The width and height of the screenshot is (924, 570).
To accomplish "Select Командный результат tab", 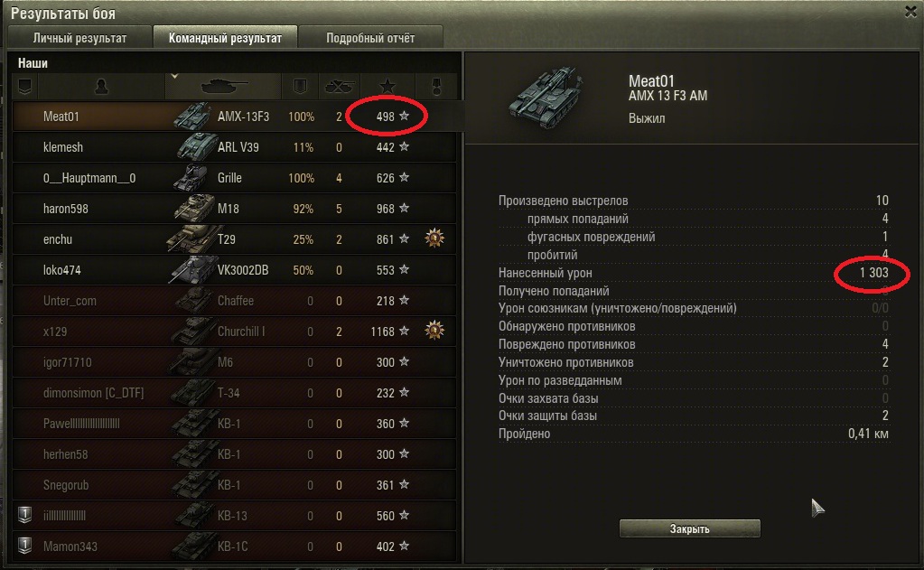I will click(x=225, y=38).
